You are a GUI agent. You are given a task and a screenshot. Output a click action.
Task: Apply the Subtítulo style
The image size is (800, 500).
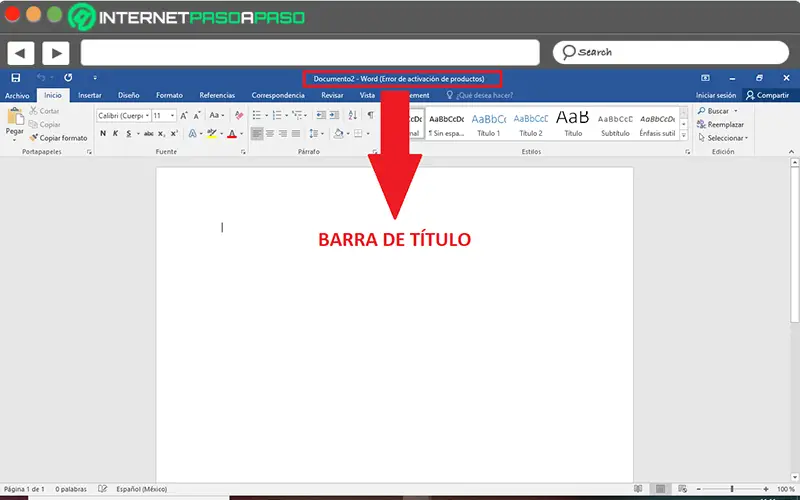tap(615, 125)
